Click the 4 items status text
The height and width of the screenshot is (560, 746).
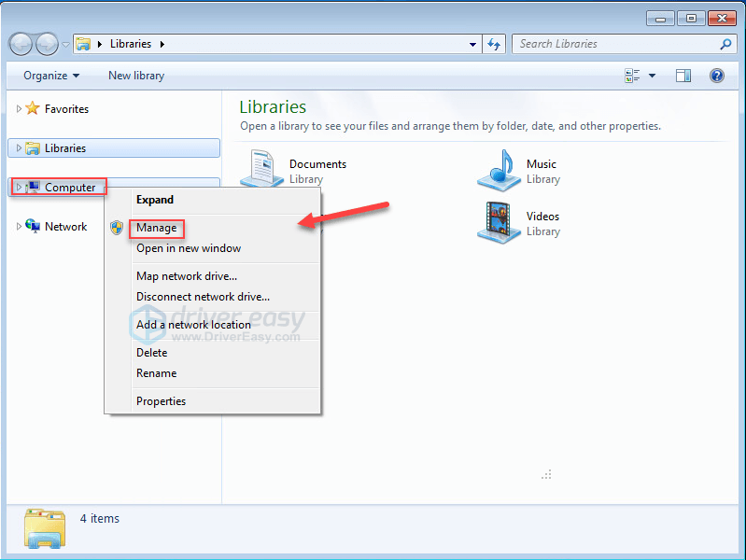[x=99, y=519]
